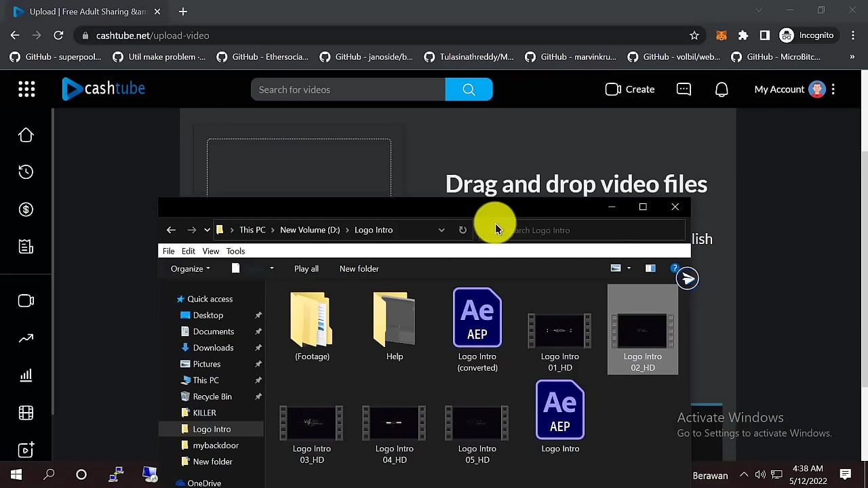Click the MetaMask fox extension icon
Viewport: 868px width, 488px height.
point(722,35)
